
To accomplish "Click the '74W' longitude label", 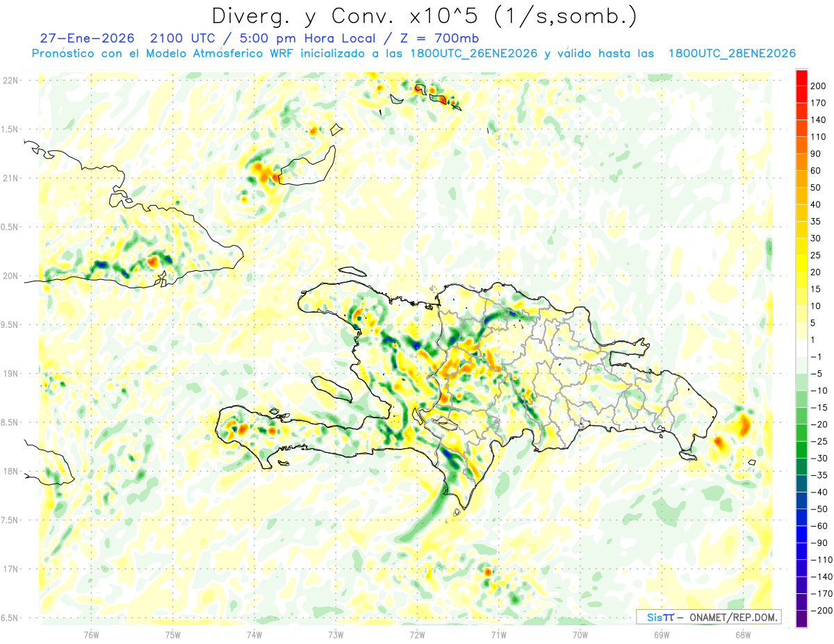I will (x=254, y=634).
